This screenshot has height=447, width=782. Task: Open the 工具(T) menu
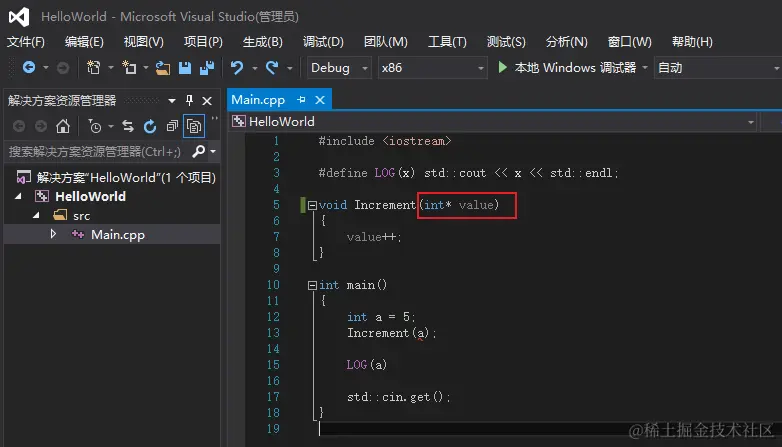tap(447, 42)
